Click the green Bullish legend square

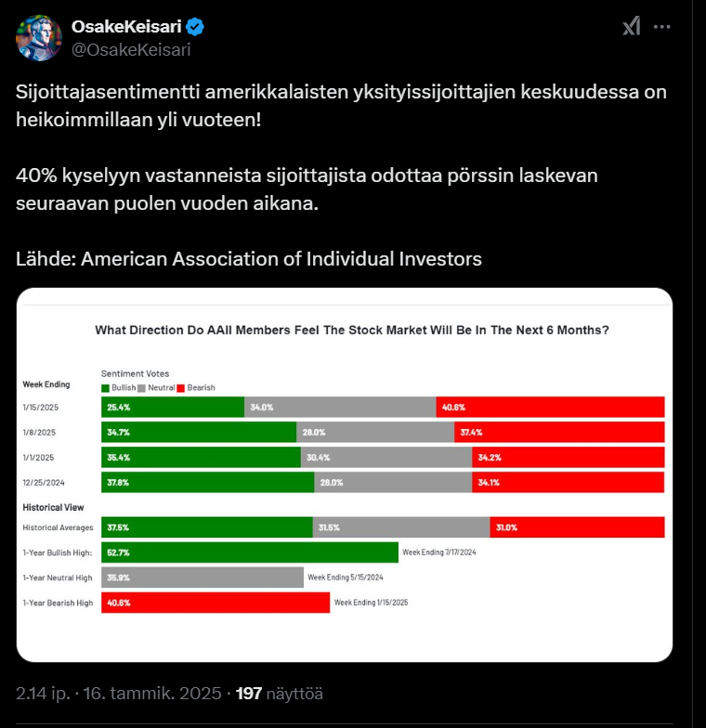(x=106, y=388)
